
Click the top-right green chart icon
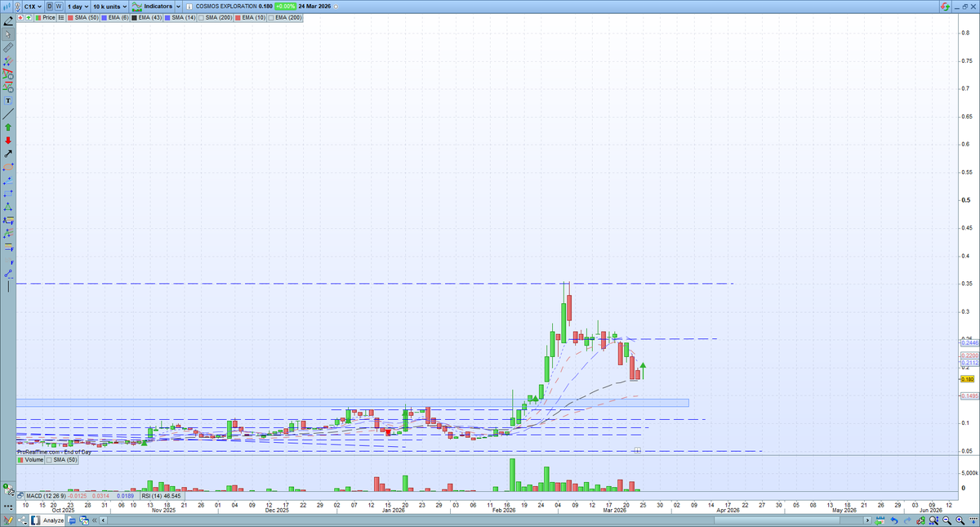pos(947,6)
